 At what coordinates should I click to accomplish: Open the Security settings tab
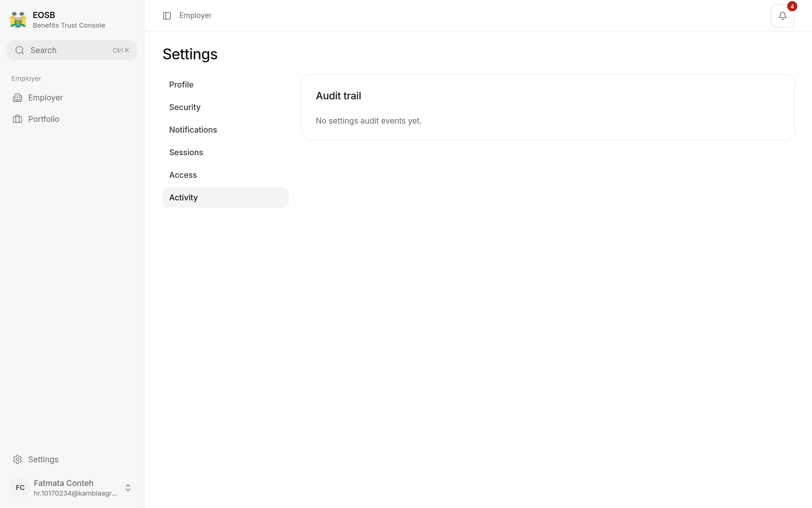pos(226,107)
